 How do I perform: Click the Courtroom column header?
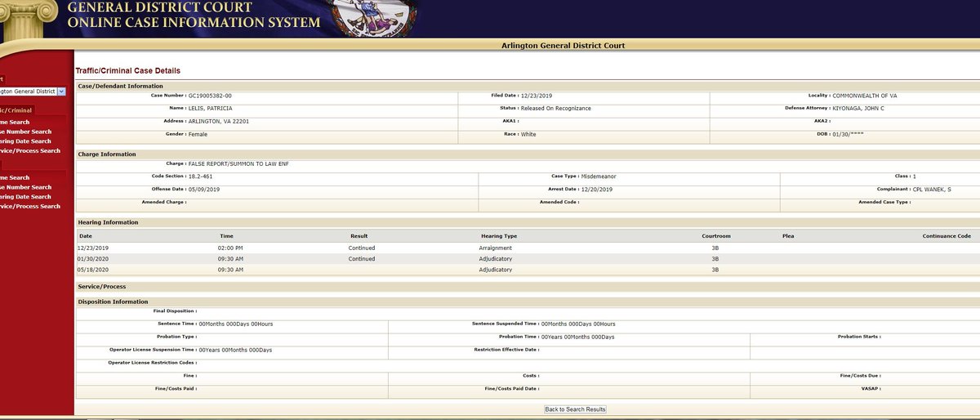tap(716, 236)
